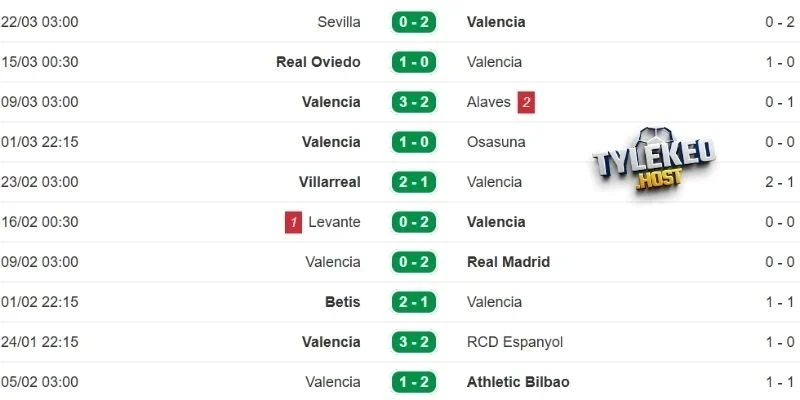Image resolution: width=800 pixels, height=400 pixels.
Task: Open the Sevilla 0 - 2 Valencia score badge
Action: coord(413,22)
